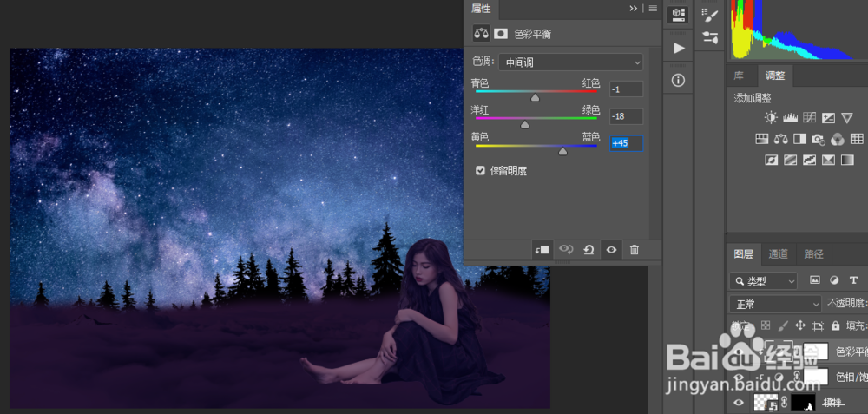Select the 属性 tab

point(481,9)
